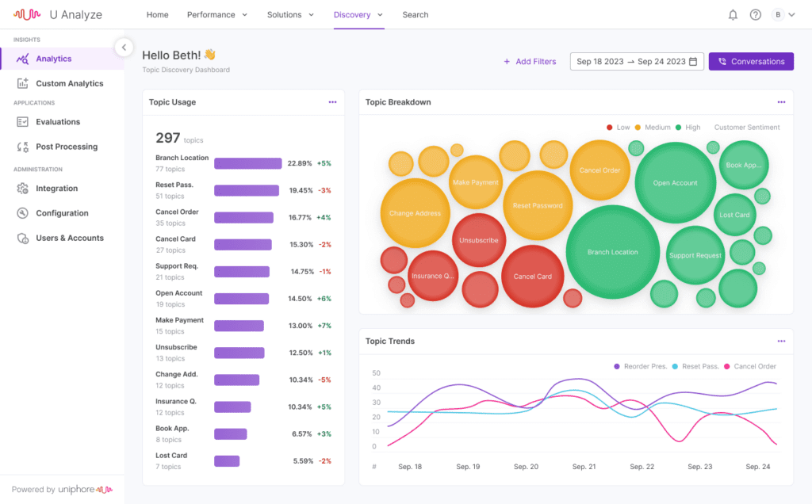Click the Integration gear icon
The image size is (812, 504).
click(x=22, y=189)
